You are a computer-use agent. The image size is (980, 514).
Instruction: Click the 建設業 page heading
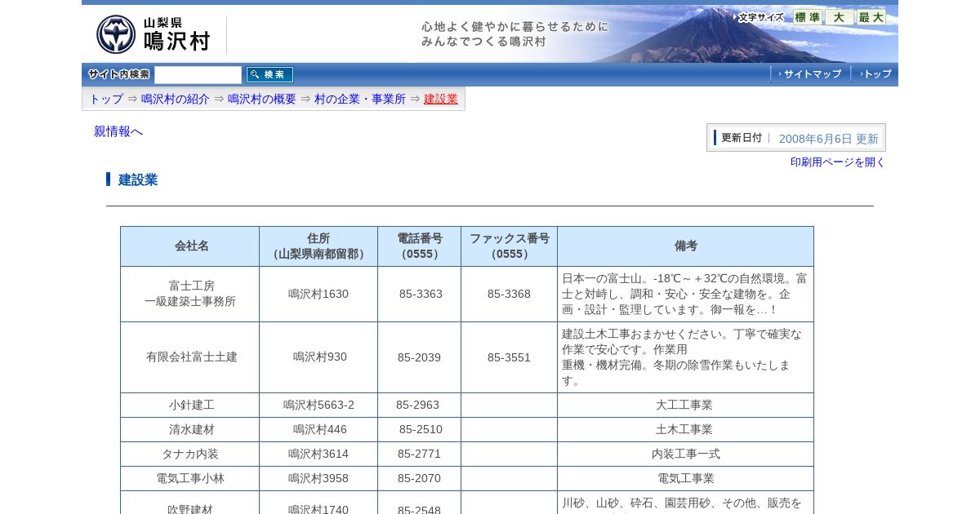click(x=138, y=179)
